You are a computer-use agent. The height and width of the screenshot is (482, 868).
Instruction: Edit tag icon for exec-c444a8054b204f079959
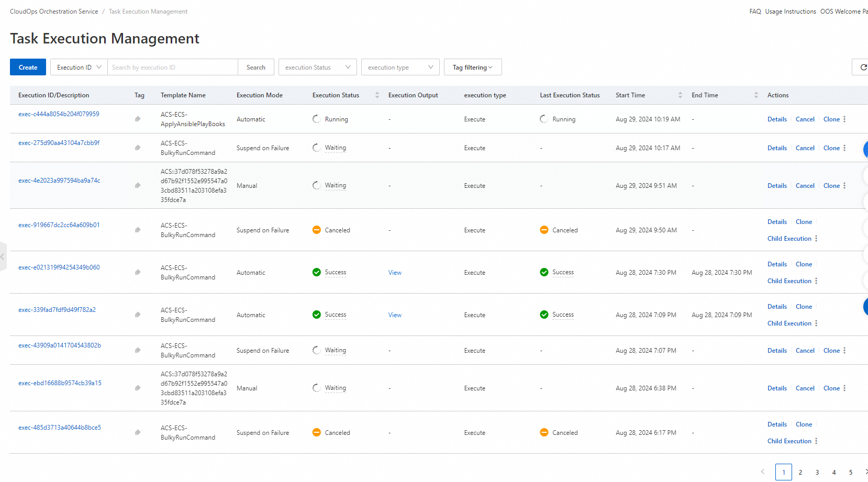pyautogui.click(x=138, y=119)
